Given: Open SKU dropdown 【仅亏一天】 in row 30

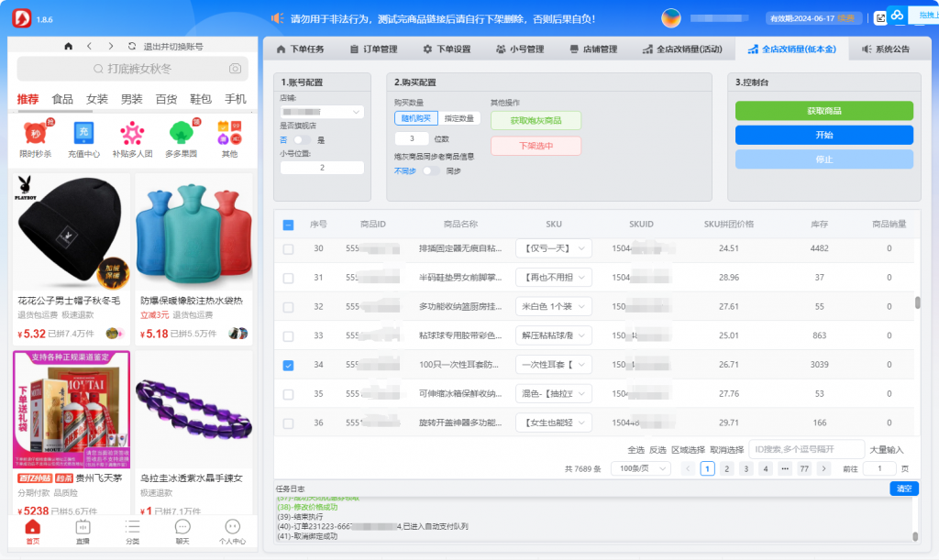Looking at the screenshot, I should point(553,248).
